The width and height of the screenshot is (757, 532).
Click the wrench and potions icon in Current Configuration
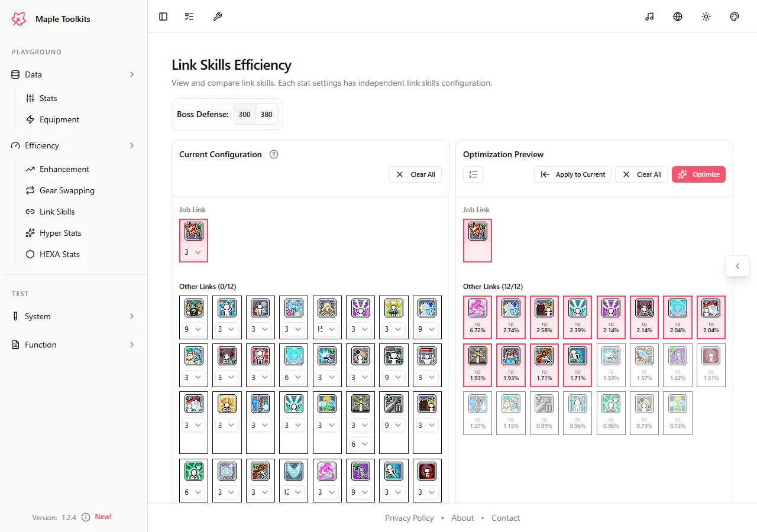(x=394, y=404)
